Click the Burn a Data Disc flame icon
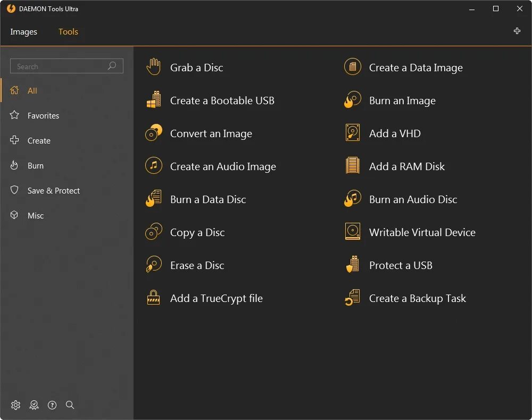Image resolution: width=532 pixels, height=420 pixels. (154, 199)
